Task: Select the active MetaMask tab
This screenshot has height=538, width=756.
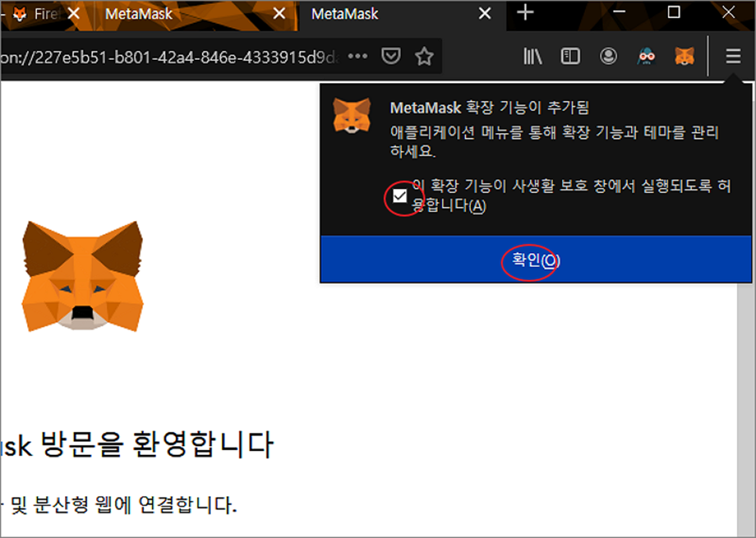Action: (x=402, y=14)
